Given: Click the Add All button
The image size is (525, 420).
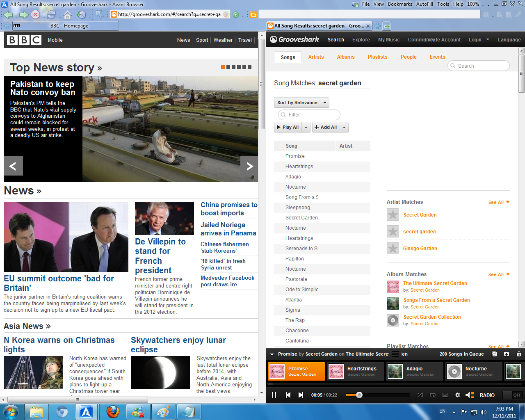Looking at the screenshot, I should (x=326, y=127).
